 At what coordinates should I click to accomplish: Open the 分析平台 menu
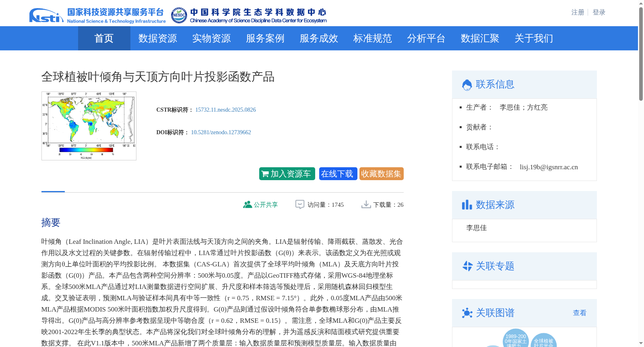click(x=426, y=38)
